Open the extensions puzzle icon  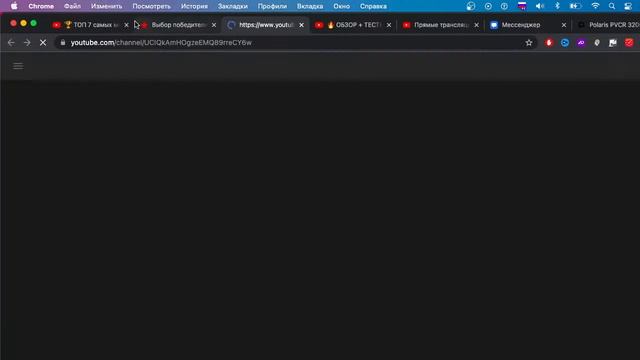[x=613, y=42]
